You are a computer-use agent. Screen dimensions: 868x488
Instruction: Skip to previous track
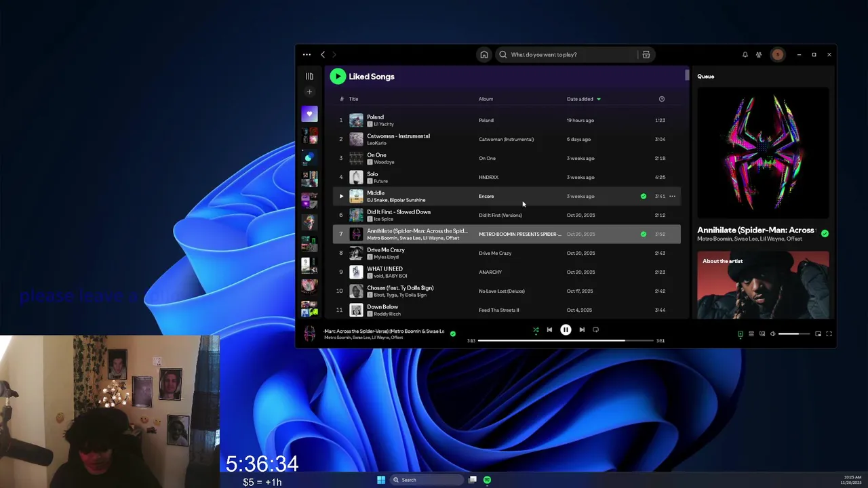(x=549, y=330)
